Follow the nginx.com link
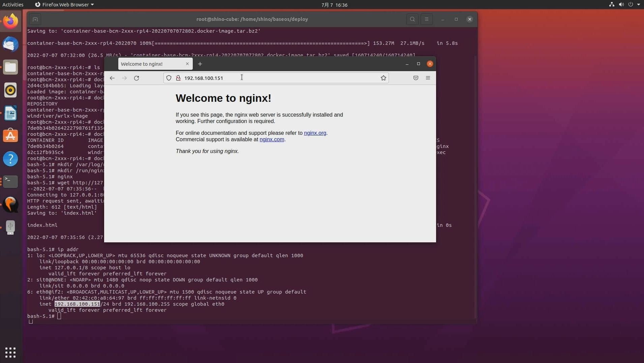Screen dimensions: 644x363 [x=272, y=139]
